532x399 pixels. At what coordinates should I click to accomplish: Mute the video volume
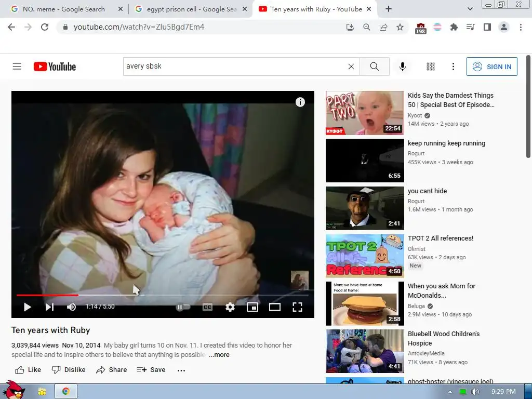coord(71,307)
